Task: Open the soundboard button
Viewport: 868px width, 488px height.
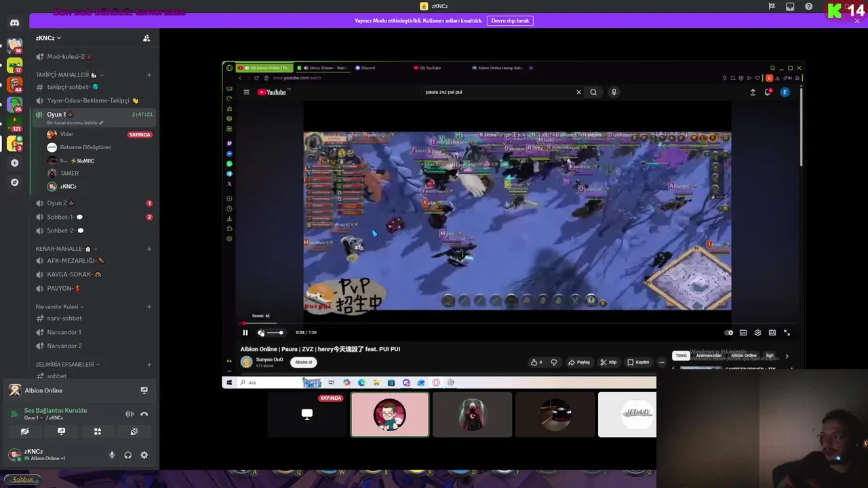Action: (134, 431)
